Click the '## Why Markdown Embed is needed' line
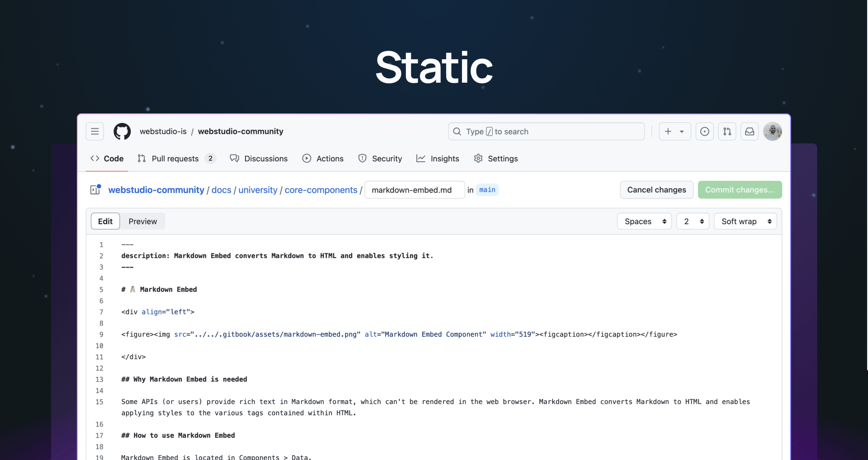 184,380
